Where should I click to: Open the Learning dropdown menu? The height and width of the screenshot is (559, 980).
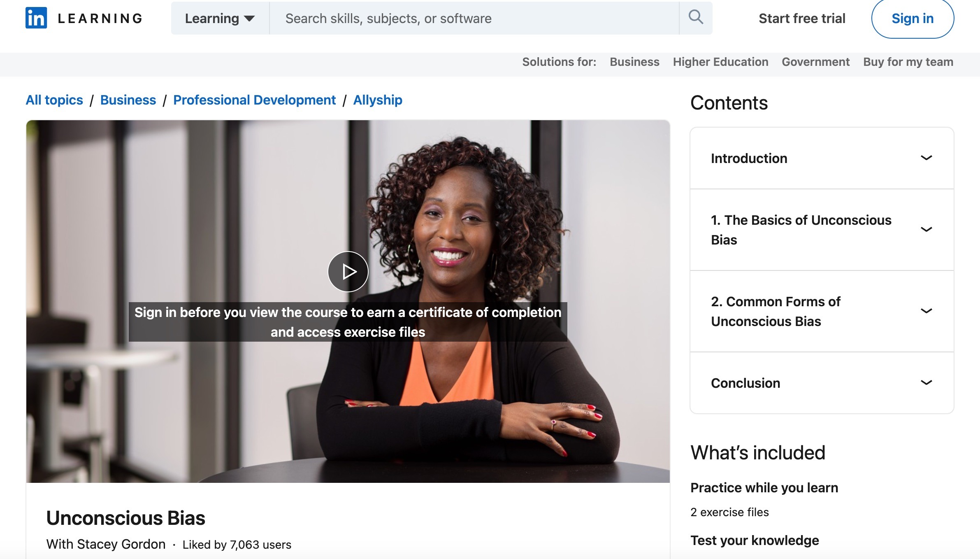220,18
